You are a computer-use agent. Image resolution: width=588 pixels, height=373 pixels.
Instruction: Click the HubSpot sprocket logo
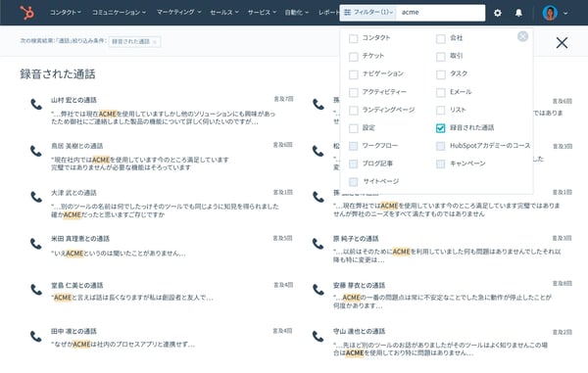click(x=27, y=13)
